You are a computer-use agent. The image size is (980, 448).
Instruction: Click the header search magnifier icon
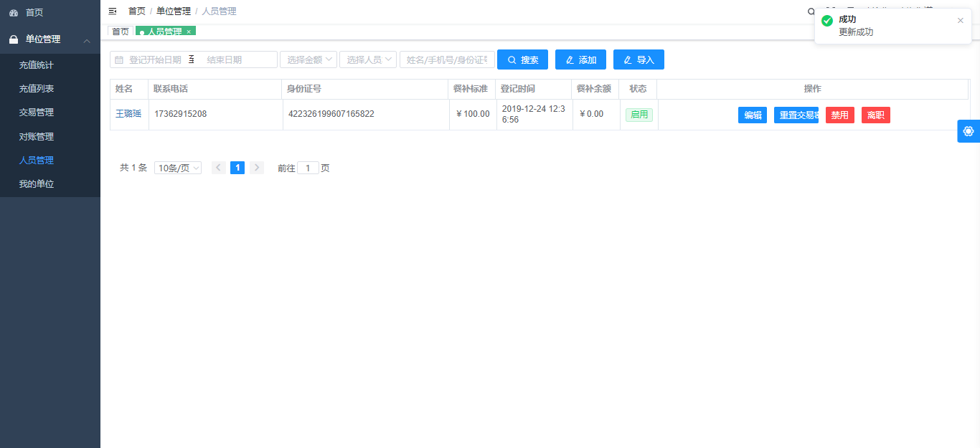tap(811, 11)
